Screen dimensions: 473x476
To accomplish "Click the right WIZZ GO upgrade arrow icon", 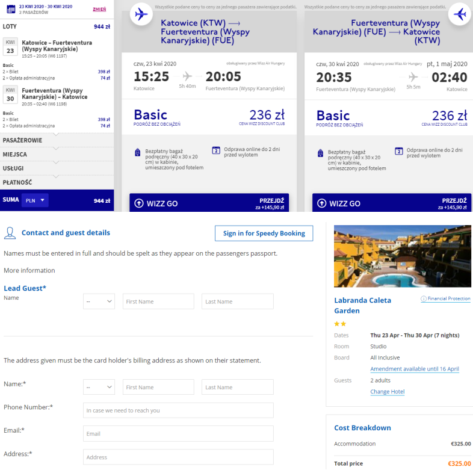I will coord(322,203).
